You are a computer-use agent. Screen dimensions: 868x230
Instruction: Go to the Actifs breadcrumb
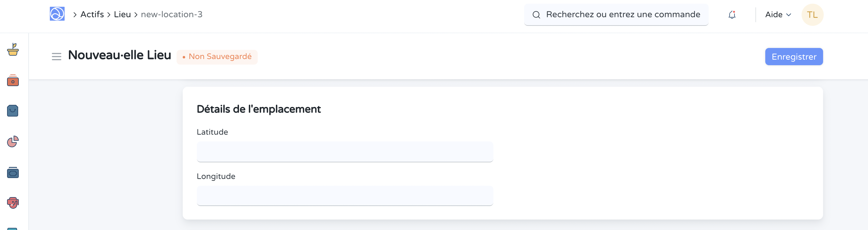click(x=92, y=14)
